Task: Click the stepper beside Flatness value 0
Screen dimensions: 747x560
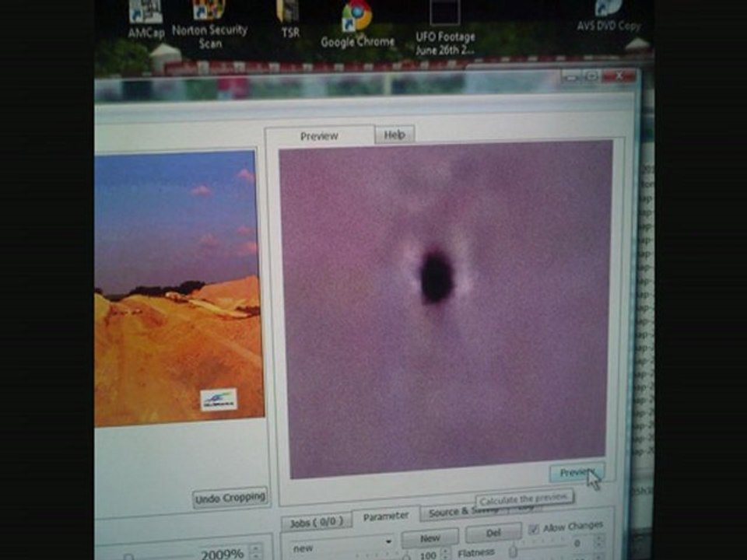Action: 598,541
